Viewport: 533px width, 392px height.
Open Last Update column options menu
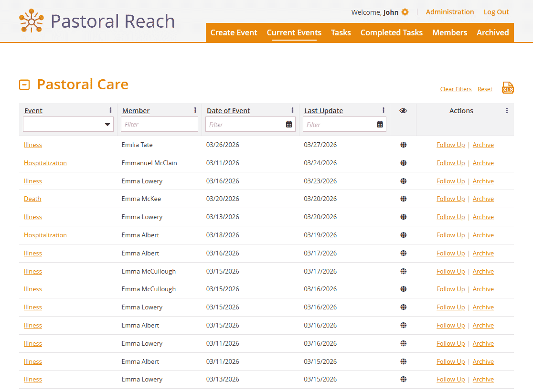tap(384, 110)
